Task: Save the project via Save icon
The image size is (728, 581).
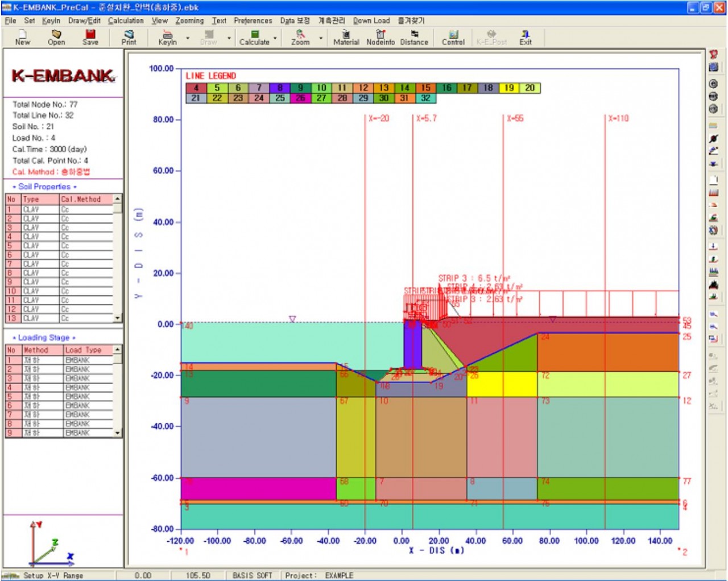Action: click(x=90, y=38)
